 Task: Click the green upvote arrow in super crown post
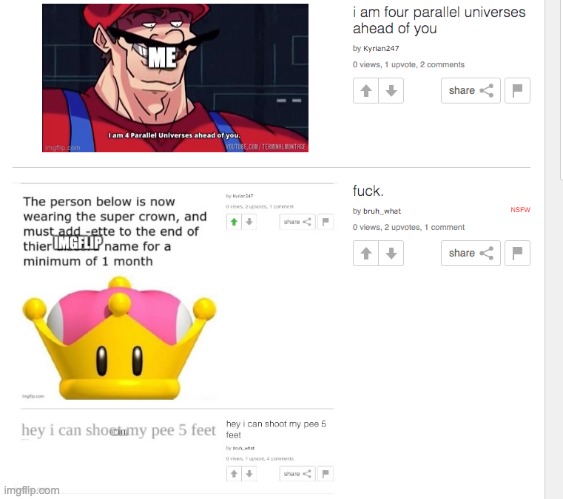point(234,222)
